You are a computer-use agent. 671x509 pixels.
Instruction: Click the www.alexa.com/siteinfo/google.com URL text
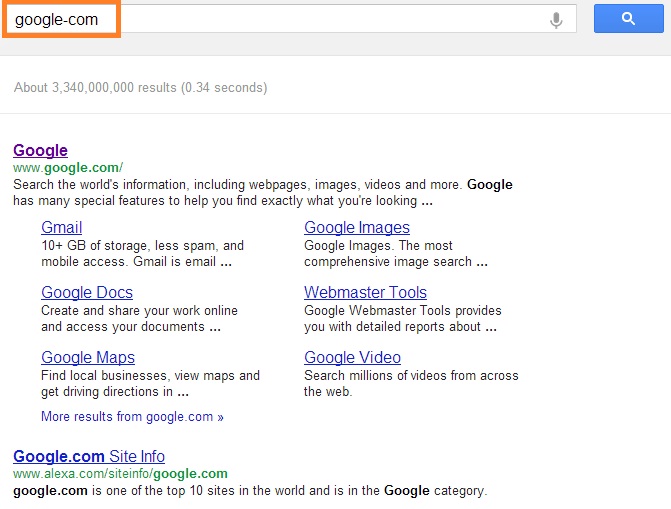[120, 473]
